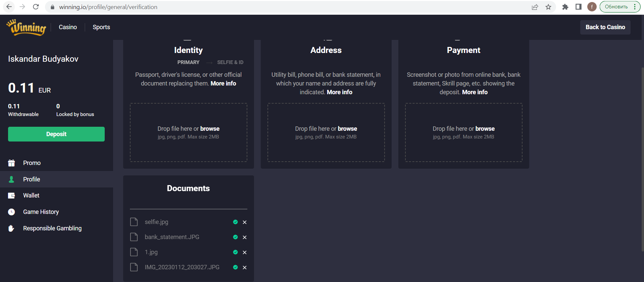Remove selfie.jpg with its X icon
The image size is (644, 282).
point(245,222)
